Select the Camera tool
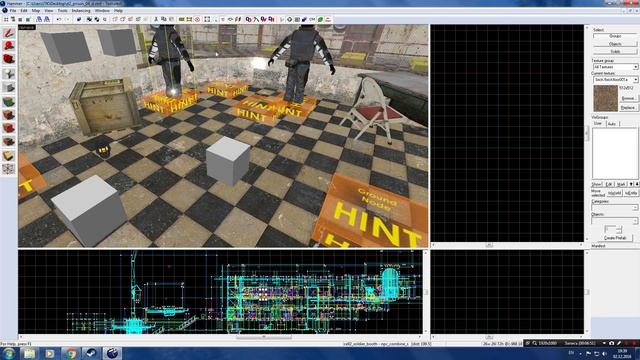 (9, 59)
